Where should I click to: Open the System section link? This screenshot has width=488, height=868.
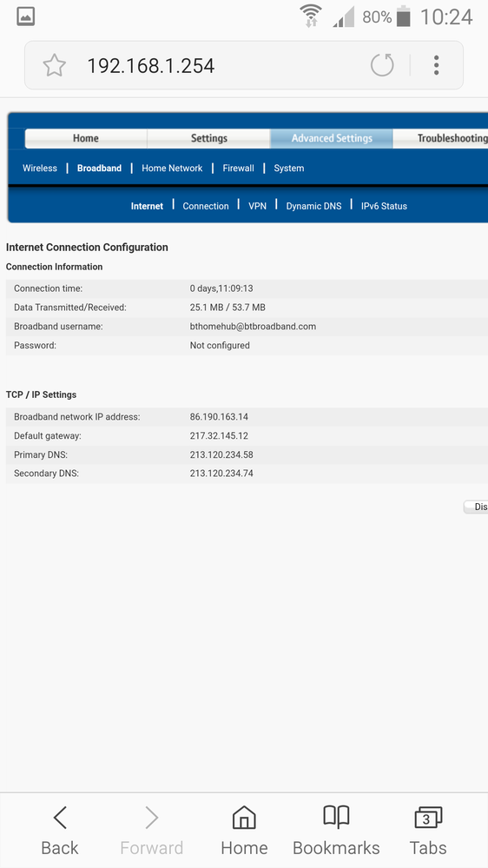pyautogui.click(x=289, y=169)
